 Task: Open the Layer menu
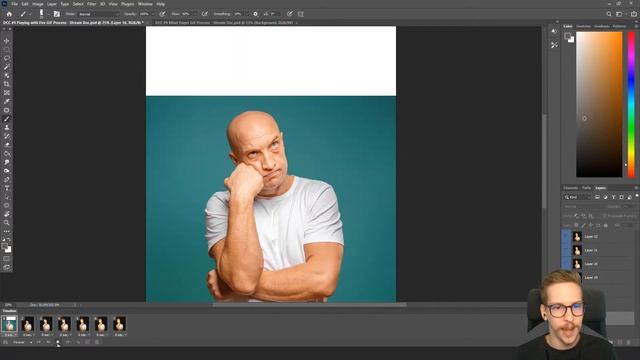click(x=52, y=4)
